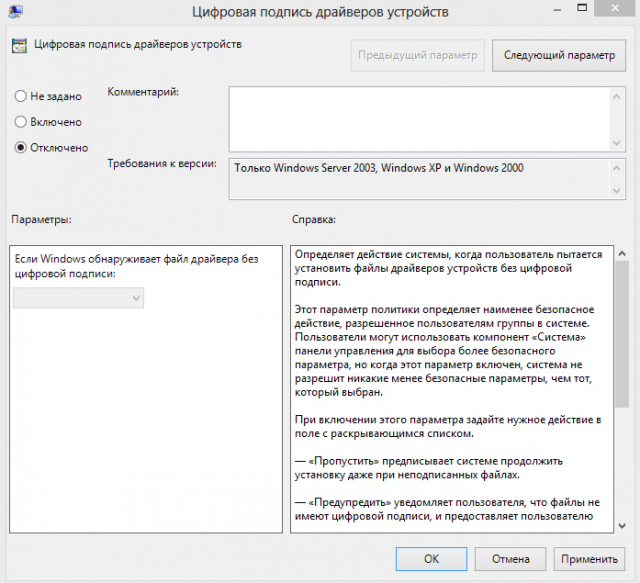Image resolution: width=640 pixels, height=583 pixels.
Task: Confirm with the OK button
Action: [431, 559]
